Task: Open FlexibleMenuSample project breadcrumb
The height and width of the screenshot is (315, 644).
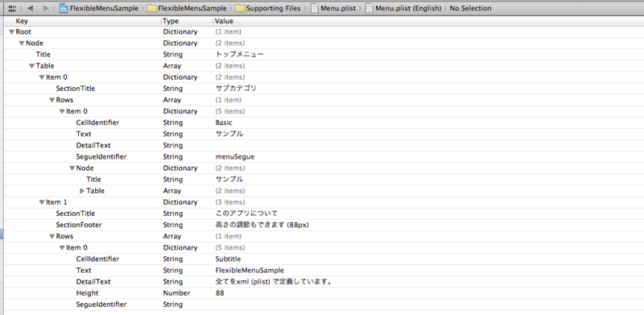Action: click(x=105, y=8)
